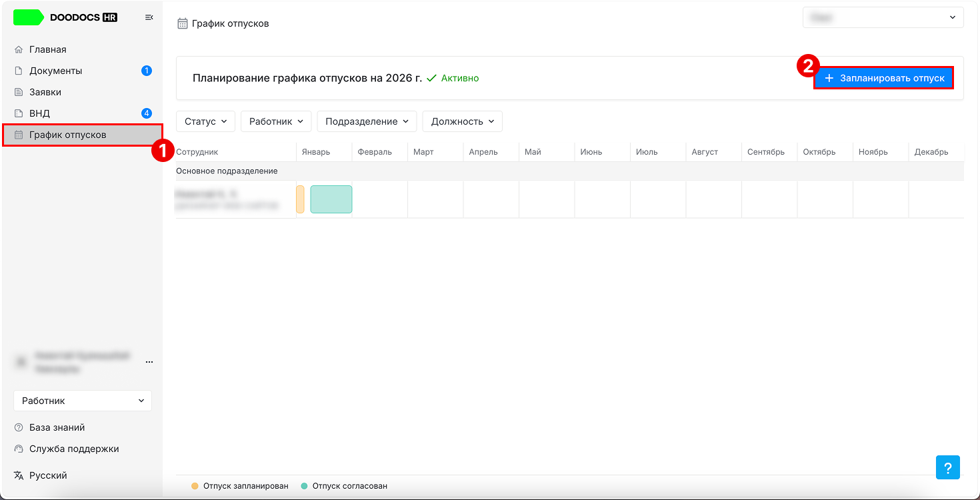Click the Планирование графика отпусков на 2026 г. heading
Screen dimensions: 980x500
click(307, 78)
